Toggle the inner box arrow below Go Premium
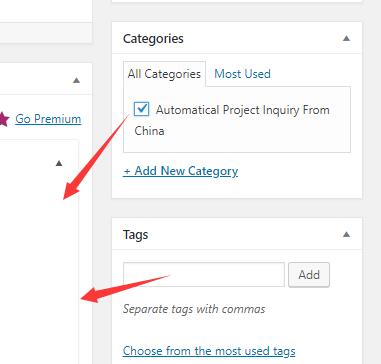 (x=59, y=163)
